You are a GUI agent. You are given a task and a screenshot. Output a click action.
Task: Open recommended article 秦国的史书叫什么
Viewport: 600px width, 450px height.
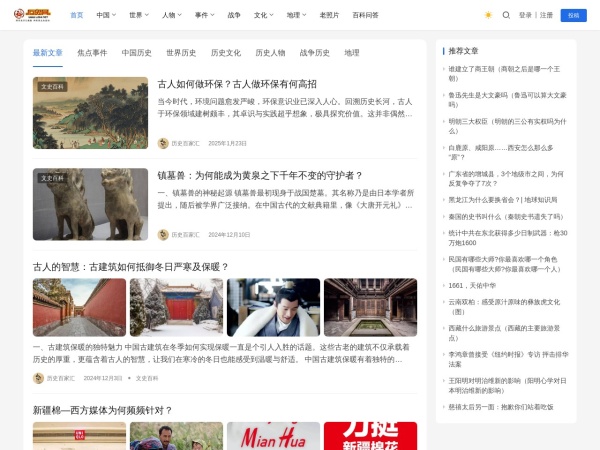(506, 217)
